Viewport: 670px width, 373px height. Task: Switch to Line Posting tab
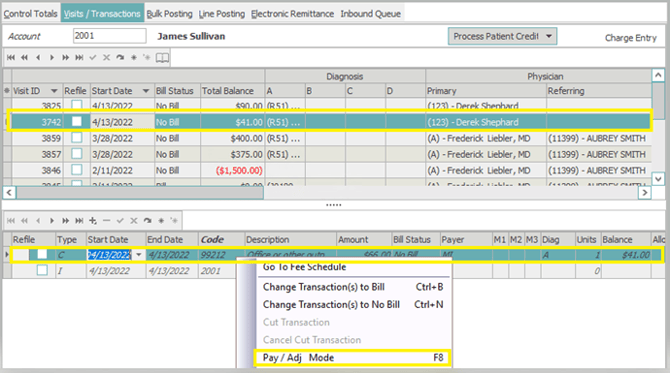(x=222, y=14)
